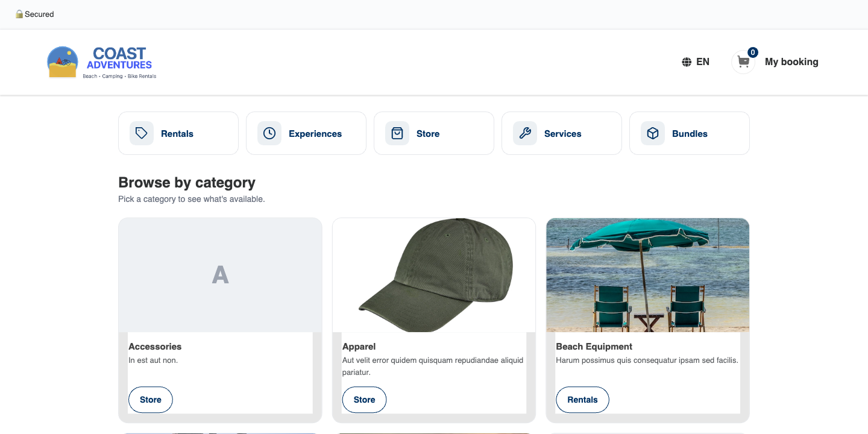Click the 'In est aut non.' description
Viewport: 868px width, 434px height.
coord(153,360)
